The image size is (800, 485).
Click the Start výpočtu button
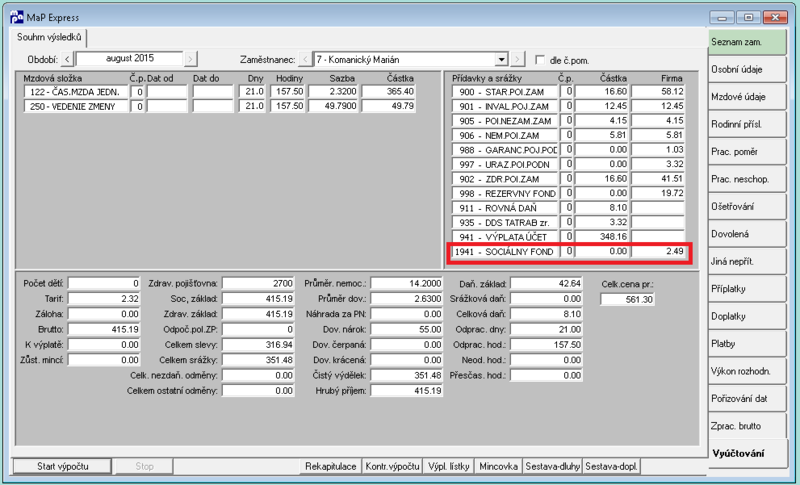62,466
